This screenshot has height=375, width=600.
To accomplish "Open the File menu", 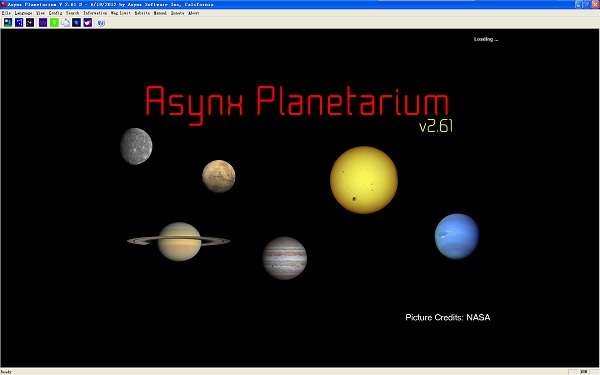I will point(6,13).
